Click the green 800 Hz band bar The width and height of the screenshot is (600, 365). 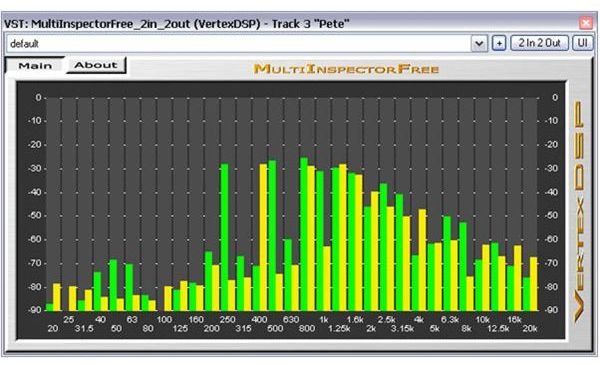(304, 234)
